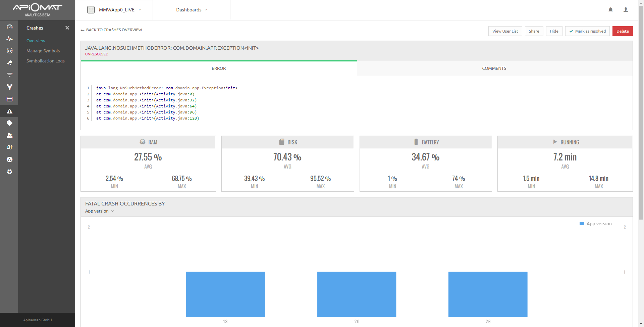Screen dimensions: 644x327
Task: Open the crashes warning triangle icon
Action: [9, 111]
